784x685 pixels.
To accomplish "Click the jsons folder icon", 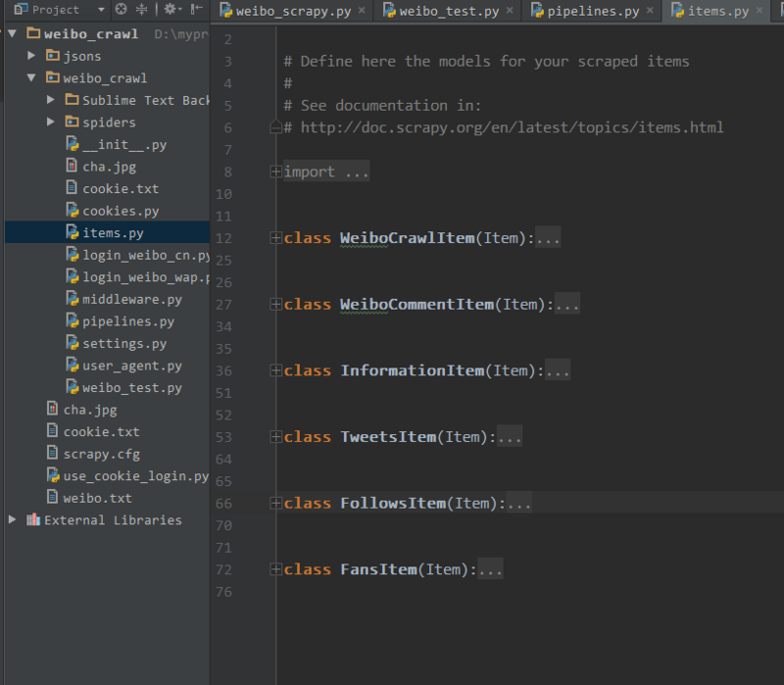I will coord(53,55).
